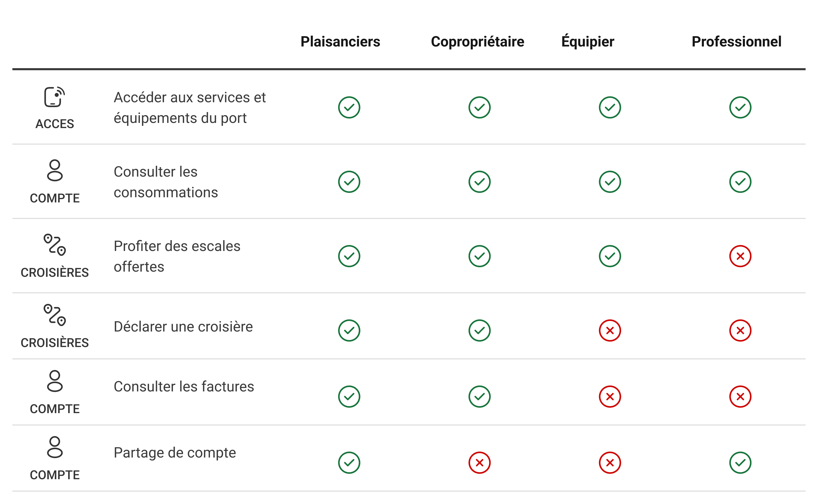The width and height of the screenshot is (818, 504).
Task: Click the COMPTE icon beside Consulter les factures
Action: coord(55,381)
